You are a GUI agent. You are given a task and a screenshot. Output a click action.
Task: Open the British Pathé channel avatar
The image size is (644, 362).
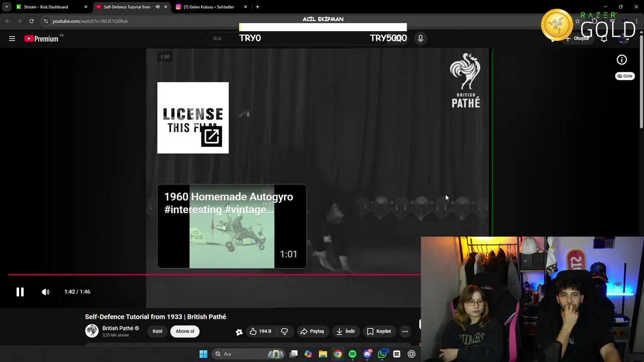click(x=92, y=331)
